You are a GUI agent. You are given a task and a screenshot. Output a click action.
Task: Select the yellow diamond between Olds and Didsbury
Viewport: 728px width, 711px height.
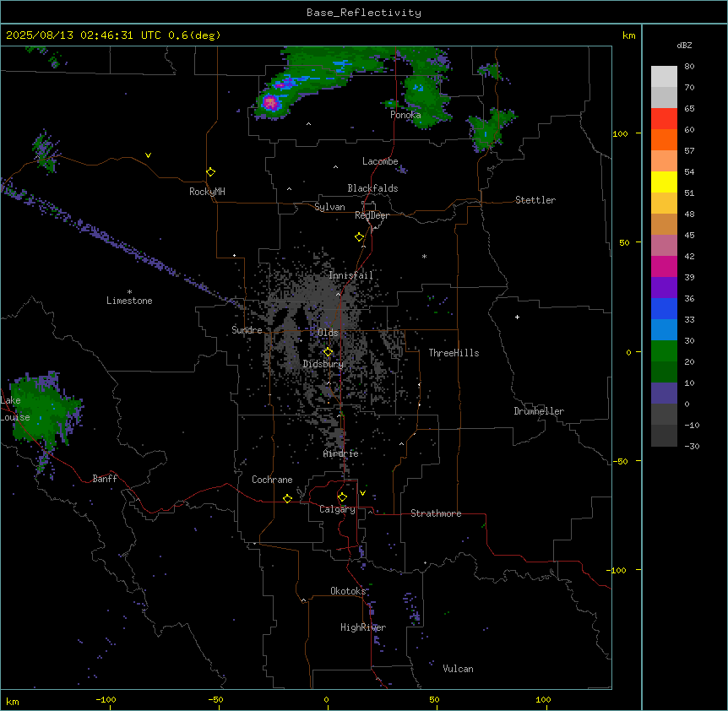click(328, 352)
